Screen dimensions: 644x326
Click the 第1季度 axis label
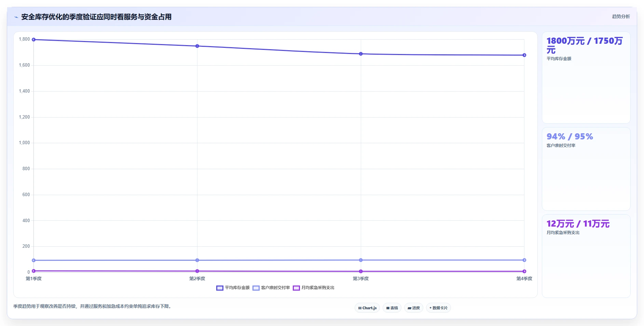click(x=33, y=279)
